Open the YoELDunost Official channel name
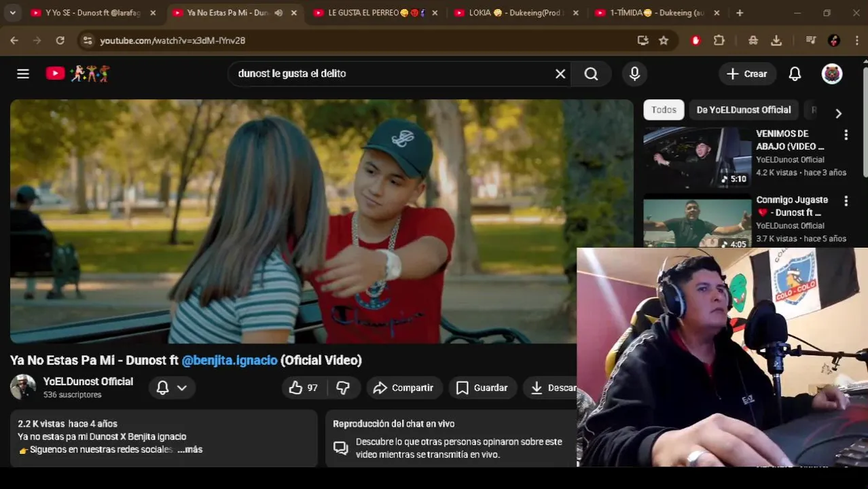The image size is (868, 489). (x=88, y=382)
